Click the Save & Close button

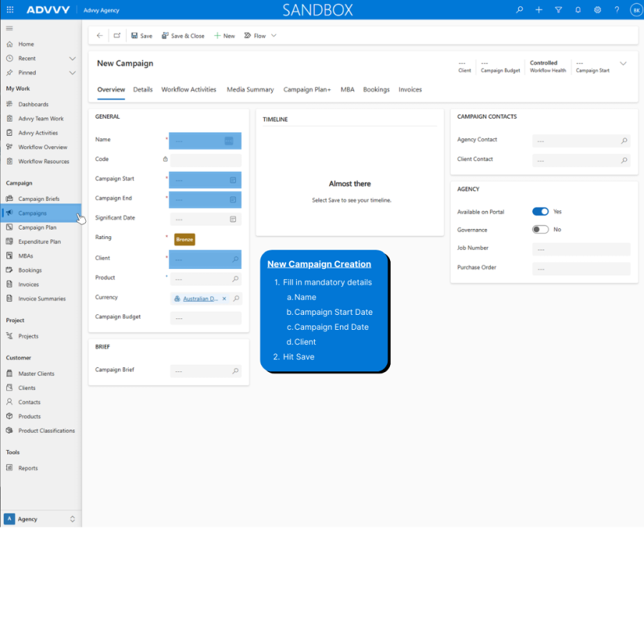183,36
